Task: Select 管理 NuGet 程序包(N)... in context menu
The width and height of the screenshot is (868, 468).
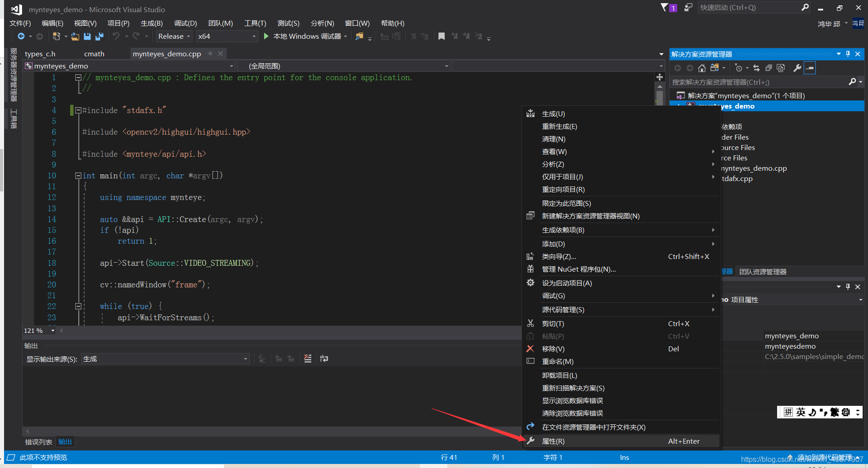Action: click(621, 269)
